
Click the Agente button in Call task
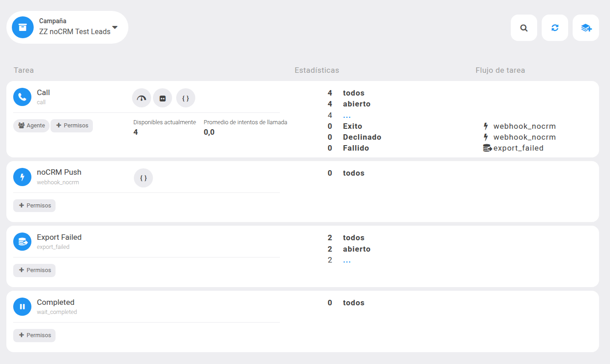[x=31, y=126]
